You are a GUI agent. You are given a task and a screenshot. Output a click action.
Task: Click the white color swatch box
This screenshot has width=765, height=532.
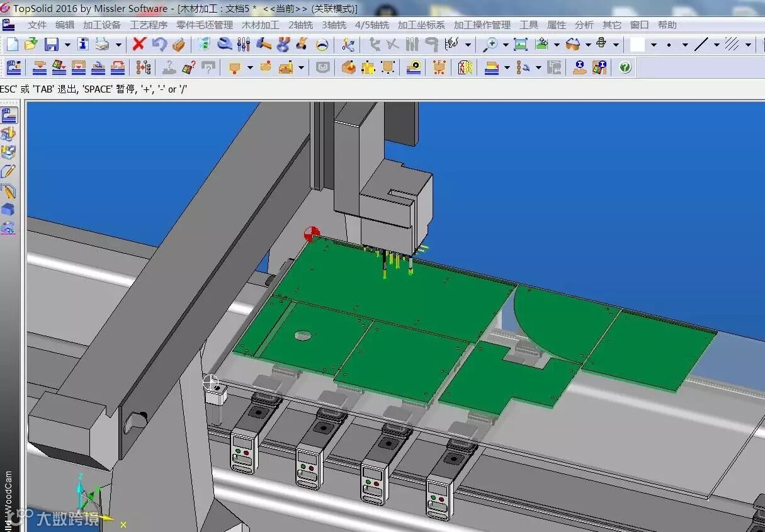[638, 45]
